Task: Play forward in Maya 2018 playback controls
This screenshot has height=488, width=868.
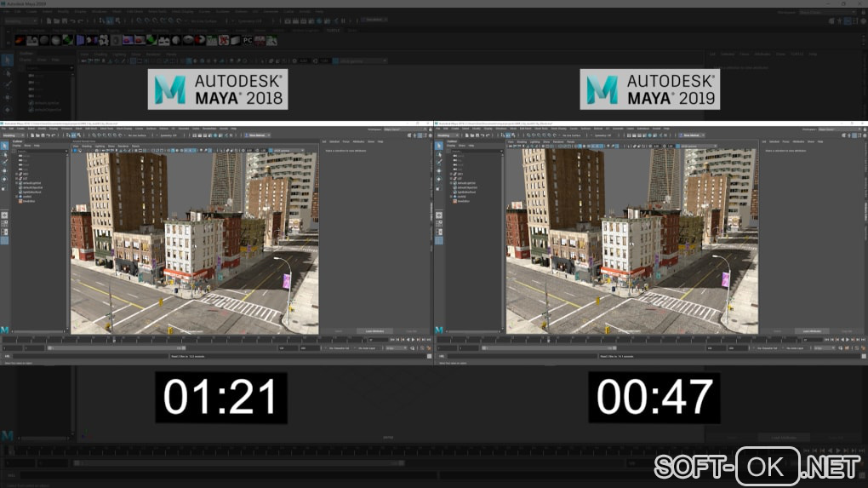Action: click(x=413, y=340)
